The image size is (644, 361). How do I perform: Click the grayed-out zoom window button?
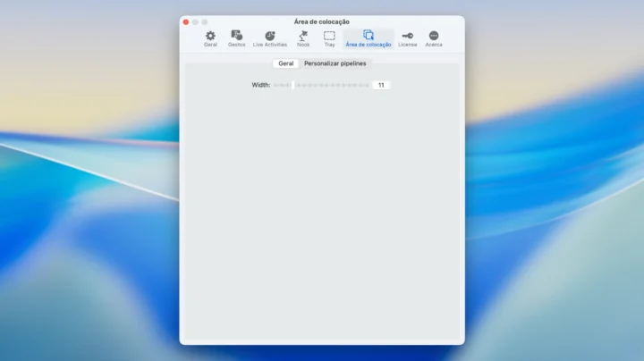(204, 21)
